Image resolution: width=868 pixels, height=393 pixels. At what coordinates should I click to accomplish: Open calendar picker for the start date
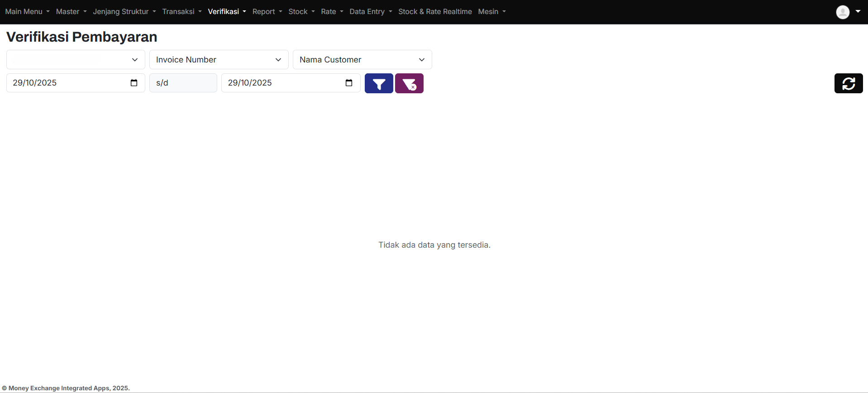tap(134, 83)
